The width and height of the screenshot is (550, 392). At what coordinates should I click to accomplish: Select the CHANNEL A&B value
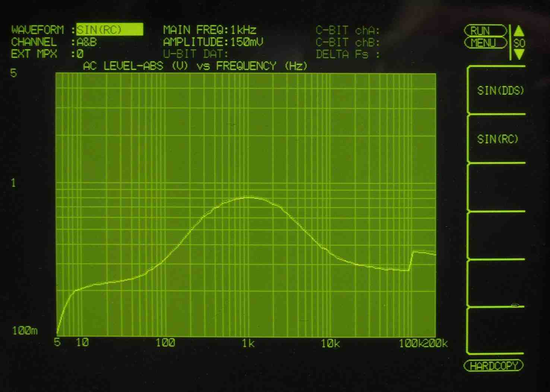tap(86, 42)
